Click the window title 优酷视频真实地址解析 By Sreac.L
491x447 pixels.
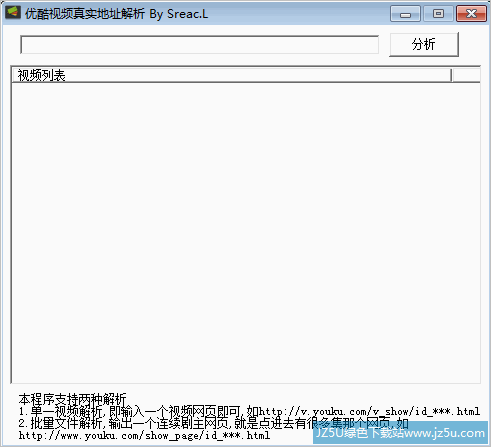(116, 14)
